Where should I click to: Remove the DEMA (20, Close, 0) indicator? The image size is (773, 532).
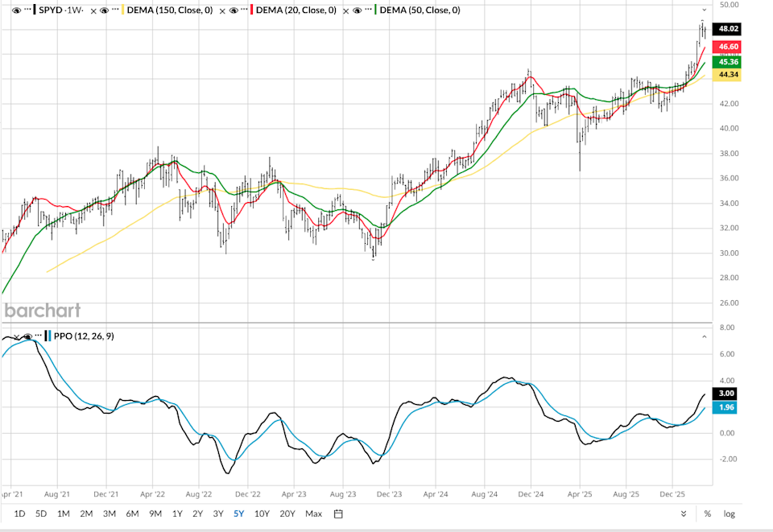[221, 10]
